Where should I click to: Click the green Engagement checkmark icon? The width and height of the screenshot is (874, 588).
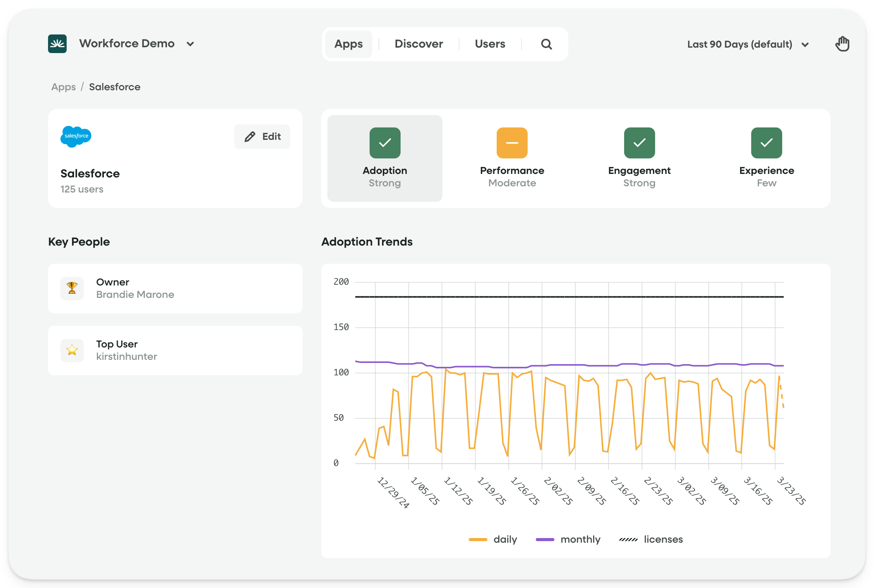(x=639, y=143)
